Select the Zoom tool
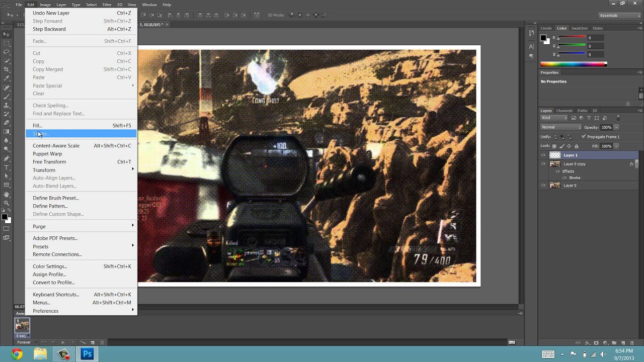Viewport: 644px width, 362px height. [7, 203]
